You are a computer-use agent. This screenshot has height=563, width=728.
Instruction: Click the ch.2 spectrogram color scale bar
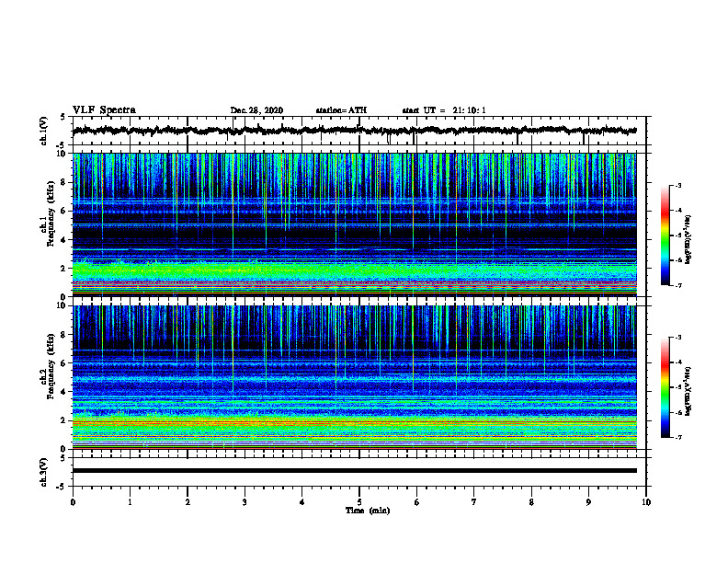[x=665, y=387]
